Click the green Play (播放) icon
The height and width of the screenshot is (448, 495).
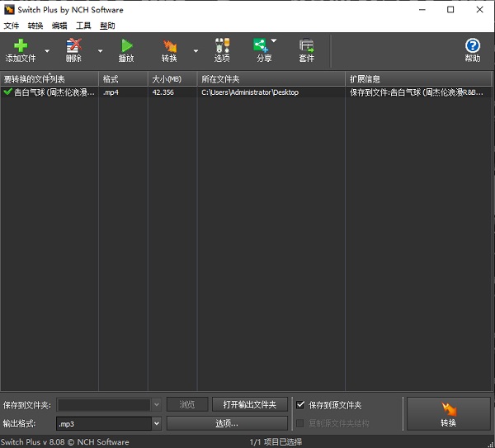[x=127, y=45]
